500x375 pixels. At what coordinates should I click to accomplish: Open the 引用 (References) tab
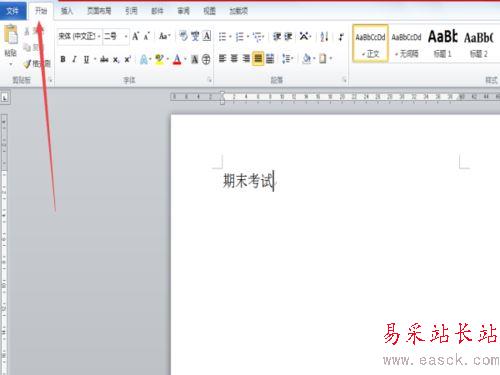point(131,11)
